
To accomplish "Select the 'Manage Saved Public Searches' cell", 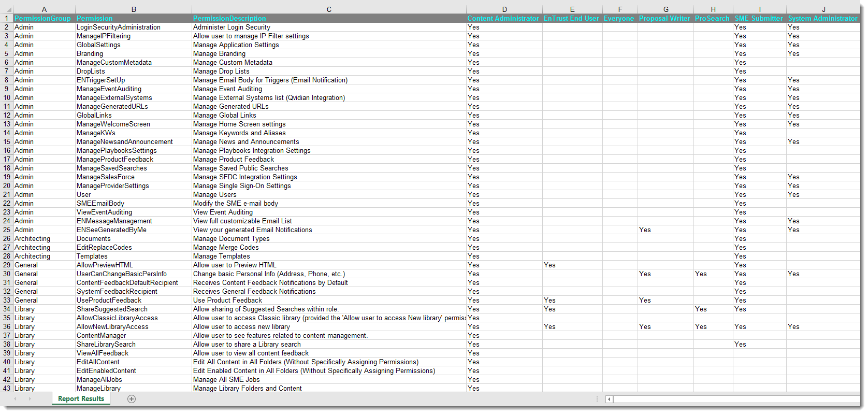I will tap(329, 168).
